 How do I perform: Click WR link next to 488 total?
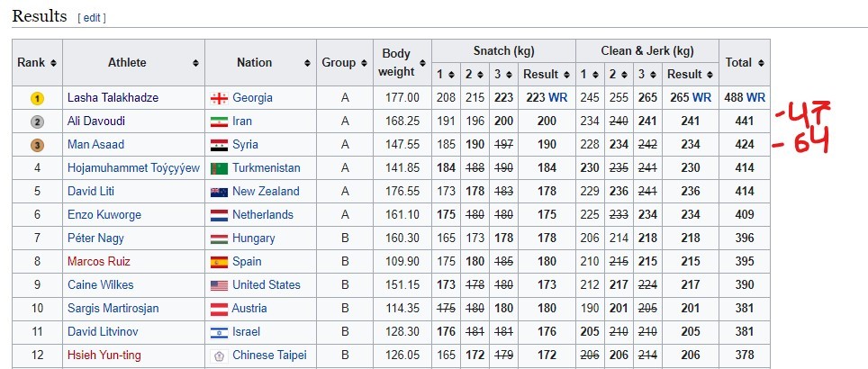pos(756,98)
